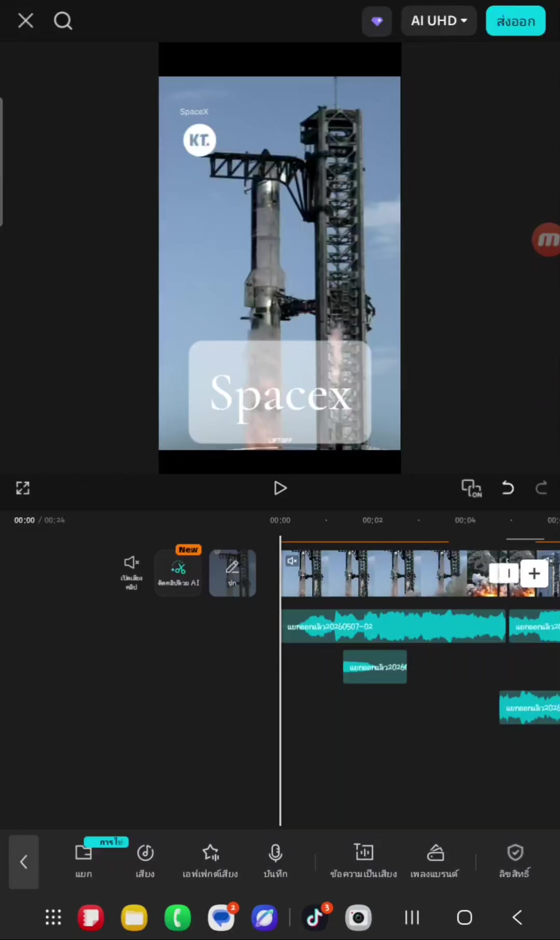Open the เสียง sounds library
The width and height of the screenshot is (560, 940).
tap(145, 862)
